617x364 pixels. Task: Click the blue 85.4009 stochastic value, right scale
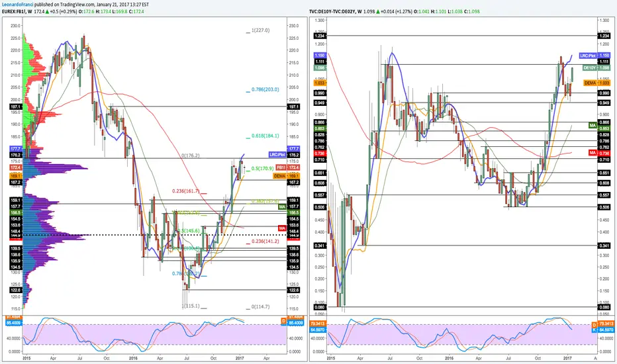[x=296, y=323]
